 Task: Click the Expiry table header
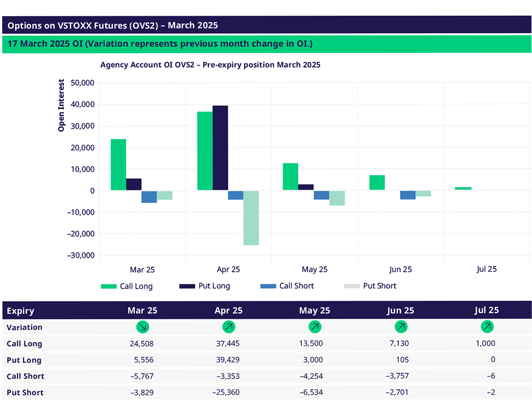pyautogui.click(x=21, y=310)
